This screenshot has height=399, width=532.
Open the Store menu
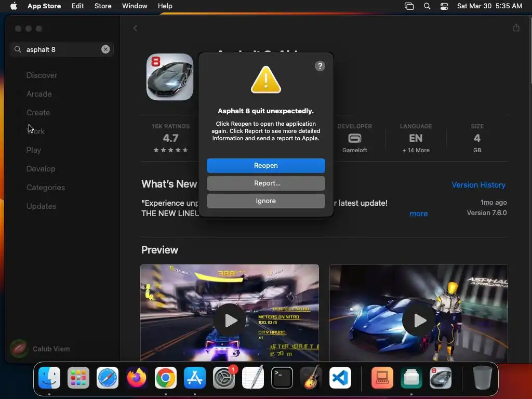click(103, 6)
